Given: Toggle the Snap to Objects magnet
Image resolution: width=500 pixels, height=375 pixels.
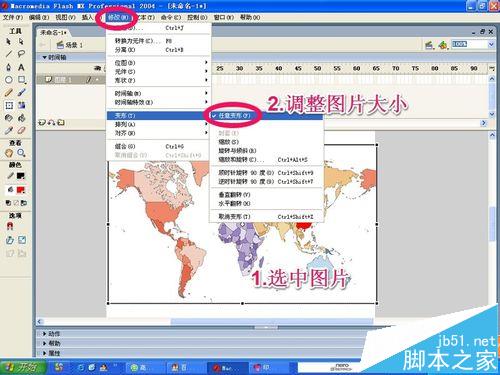Looking at the screenshot, I should [x=10, y=226].
